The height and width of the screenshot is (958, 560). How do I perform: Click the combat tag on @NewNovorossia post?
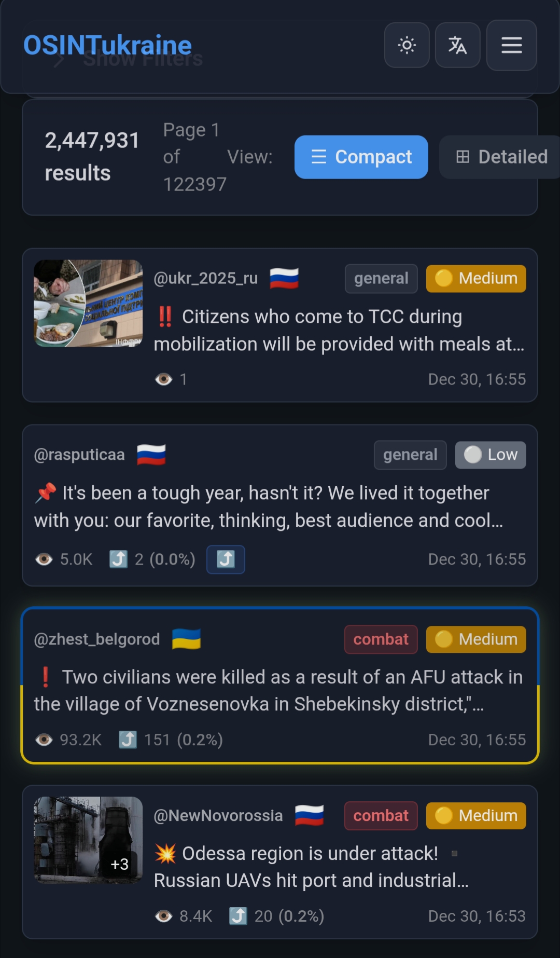tap(381, 816)
